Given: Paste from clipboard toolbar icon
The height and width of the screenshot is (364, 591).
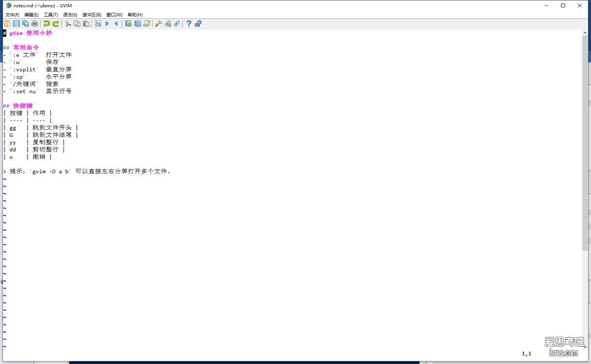Looking at the screenshot, I should 86,24.
